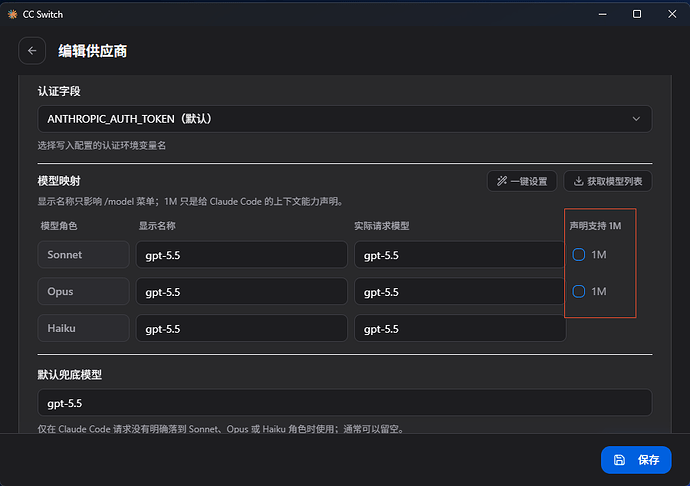Edit Opus actual request model field
The height and width of the screenshot is (486, 690).
coord(460,291)
